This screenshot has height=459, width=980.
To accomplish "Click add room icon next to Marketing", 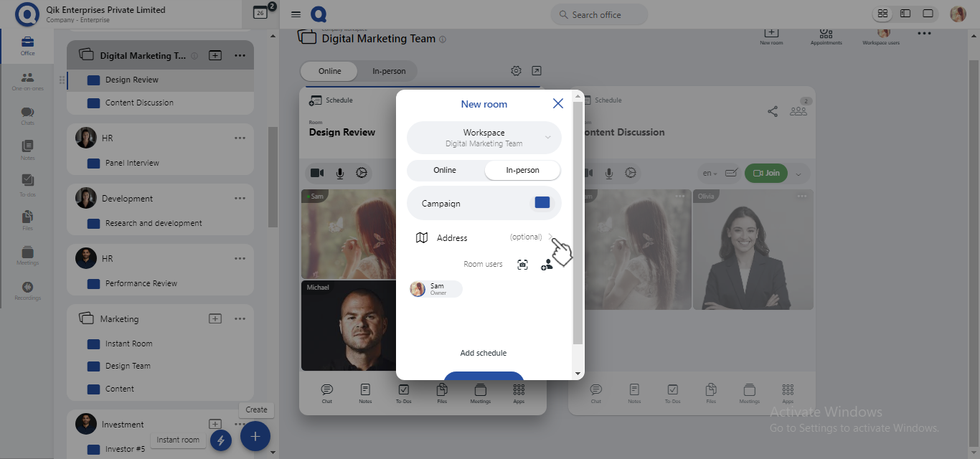I will 215,319.
